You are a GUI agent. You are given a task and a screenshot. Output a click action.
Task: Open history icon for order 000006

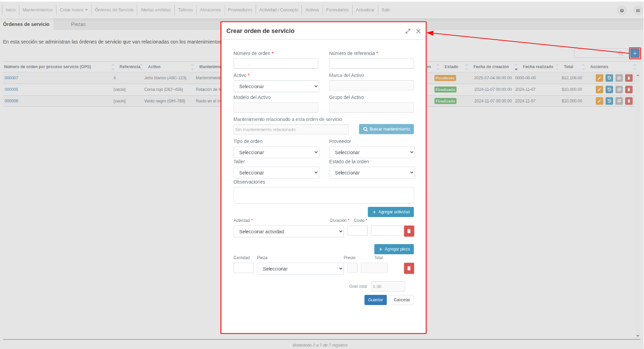tap(609, 101)
